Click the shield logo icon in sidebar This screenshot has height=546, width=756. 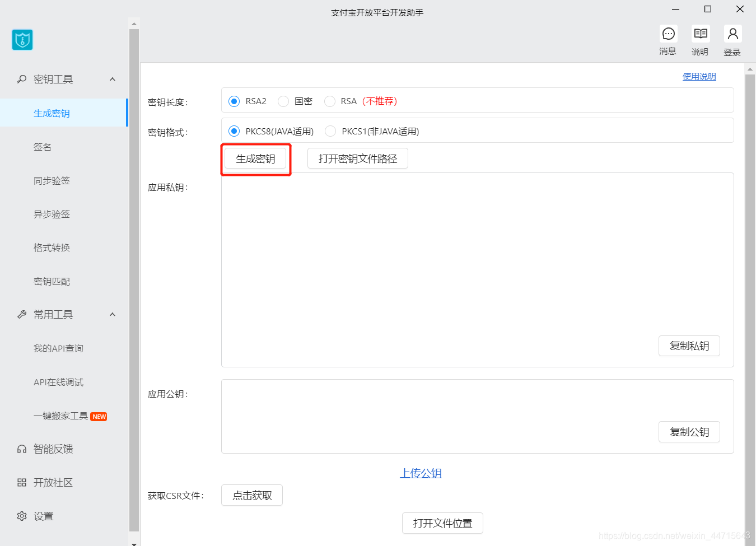pos(22,40)
